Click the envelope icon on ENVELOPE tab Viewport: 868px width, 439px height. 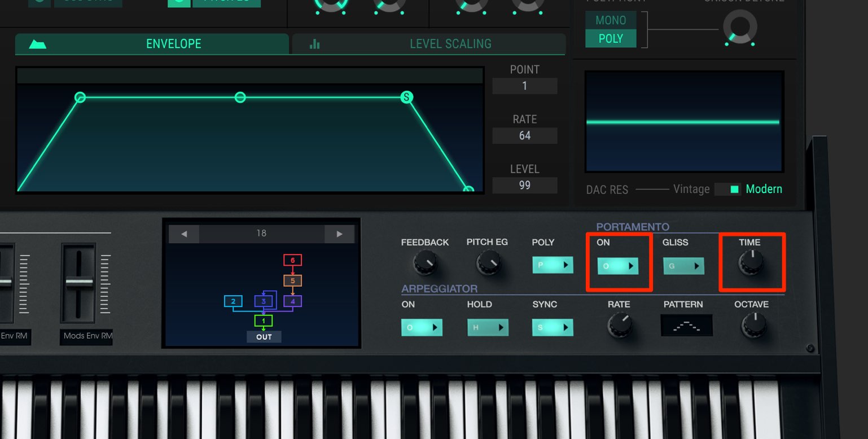37,44
